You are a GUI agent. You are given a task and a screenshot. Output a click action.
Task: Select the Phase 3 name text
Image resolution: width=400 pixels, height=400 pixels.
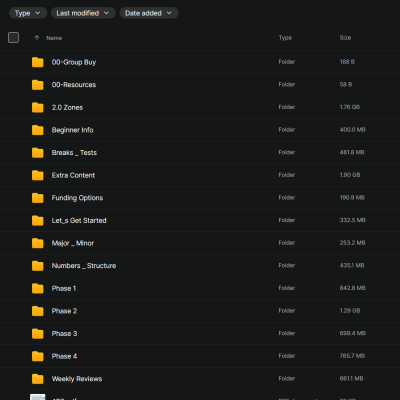tap(64, 334)
